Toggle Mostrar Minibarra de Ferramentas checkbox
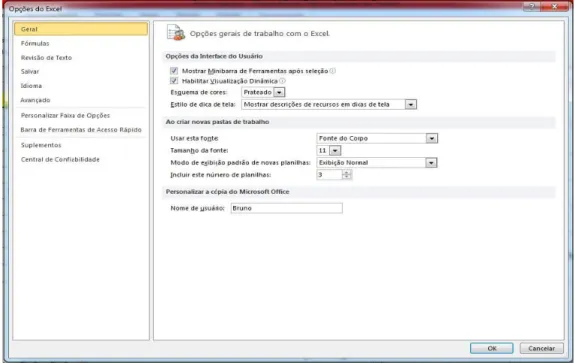The width and height of the screenshot is (575, 363). (x=174, y=70)
